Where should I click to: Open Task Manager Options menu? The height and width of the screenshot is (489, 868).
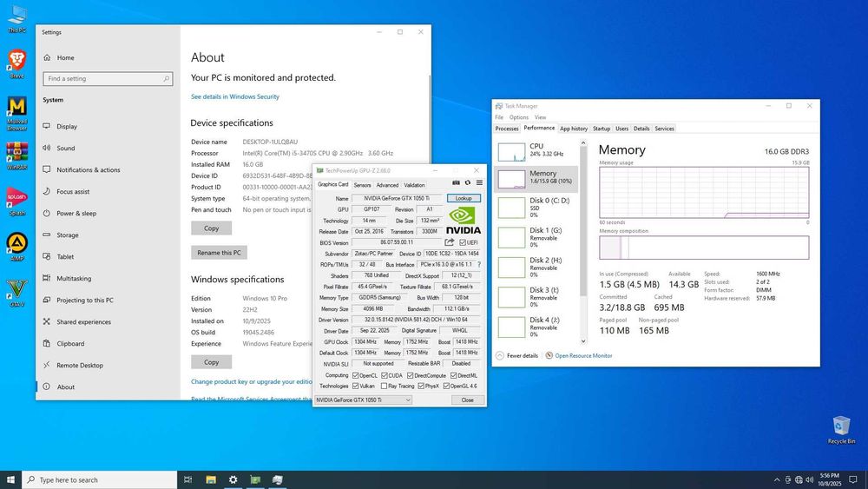click(x=519, y=117)
